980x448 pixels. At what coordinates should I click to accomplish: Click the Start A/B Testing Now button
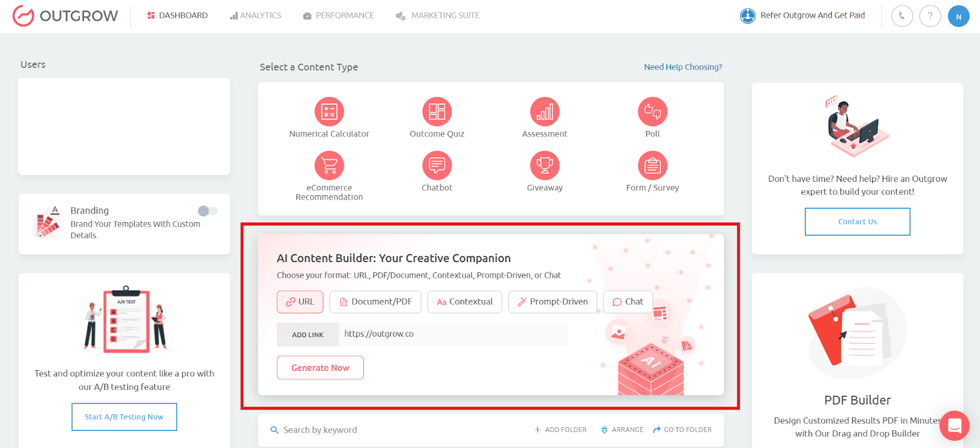(x=124, y=417)
